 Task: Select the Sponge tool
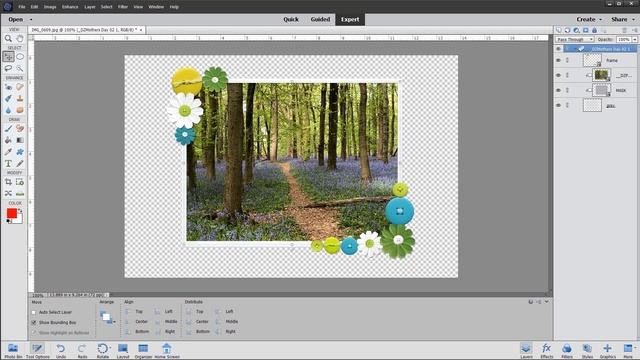click(20, 110)
